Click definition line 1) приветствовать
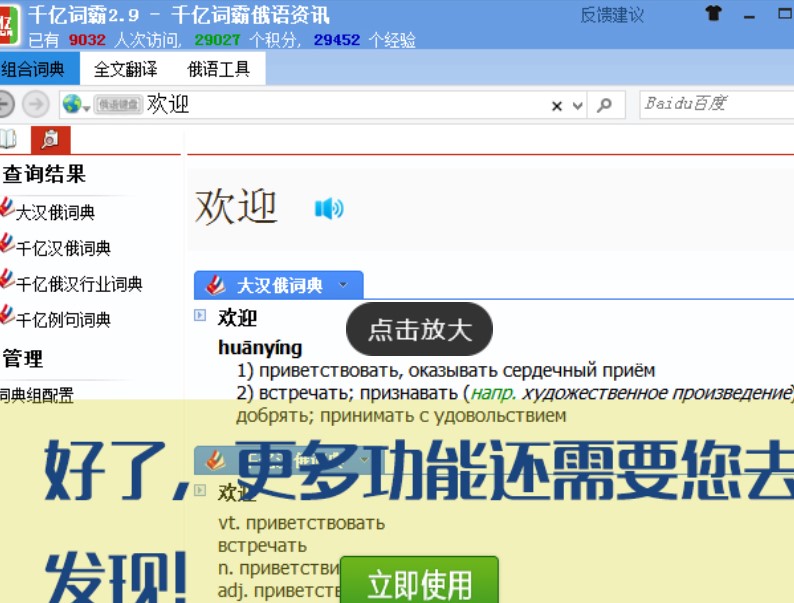794x603 pixels. tap(446, 370)
